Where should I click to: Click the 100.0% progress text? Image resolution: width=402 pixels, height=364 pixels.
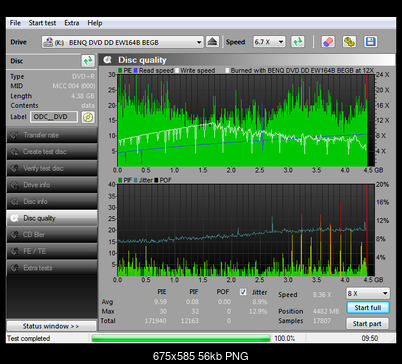pos(285,338)
